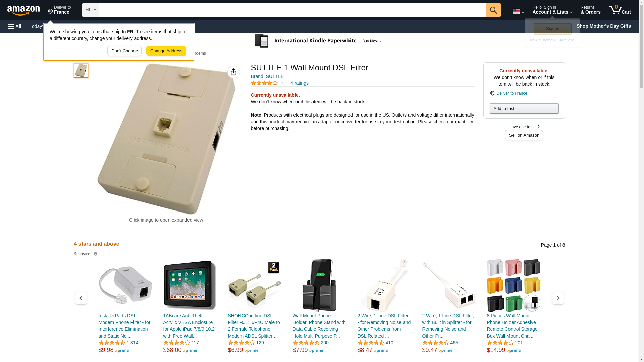Screen dimensions: 644x362
Task: Click the yellow Sign in button
Action: 552,29
